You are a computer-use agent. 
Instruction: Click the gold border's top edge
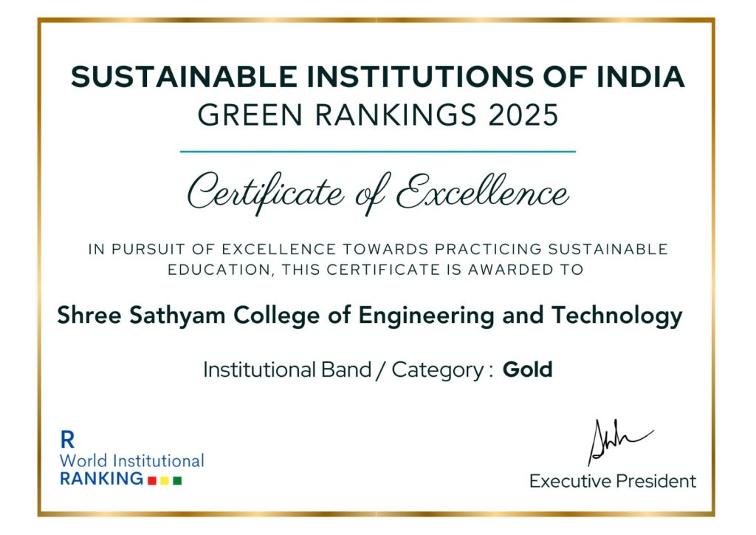coord(377,21)
